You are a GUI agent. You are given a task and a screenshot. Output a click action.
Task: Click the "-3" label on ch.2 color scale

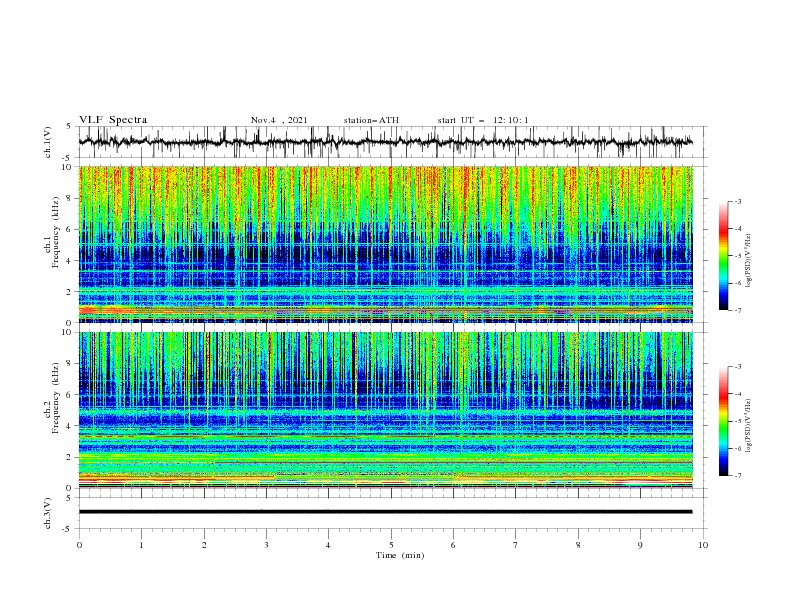coord(737,367)
